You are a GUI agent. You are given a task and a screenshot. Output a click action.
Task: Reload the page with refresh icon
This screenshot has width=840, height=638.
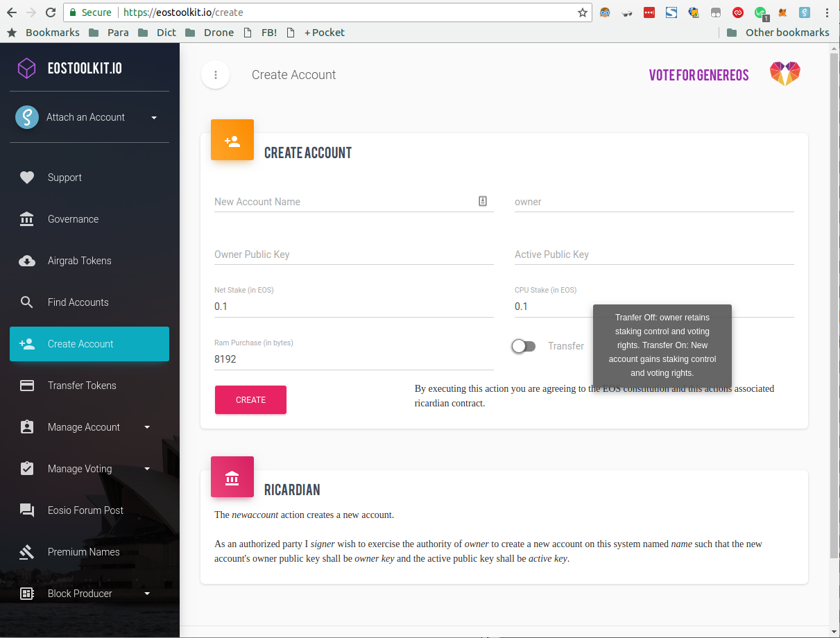(x=51, y=12)
